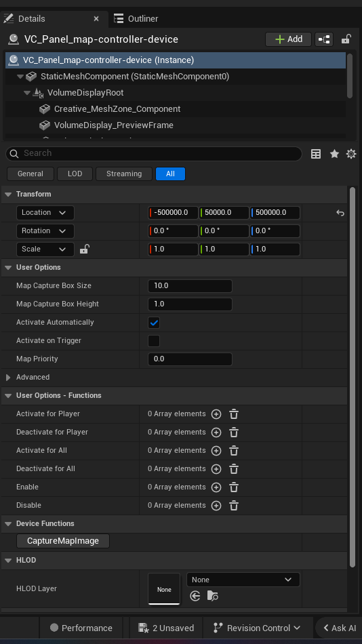
Task: Edit Map Capture Box Size value
Action: click(x=190, y=286)
